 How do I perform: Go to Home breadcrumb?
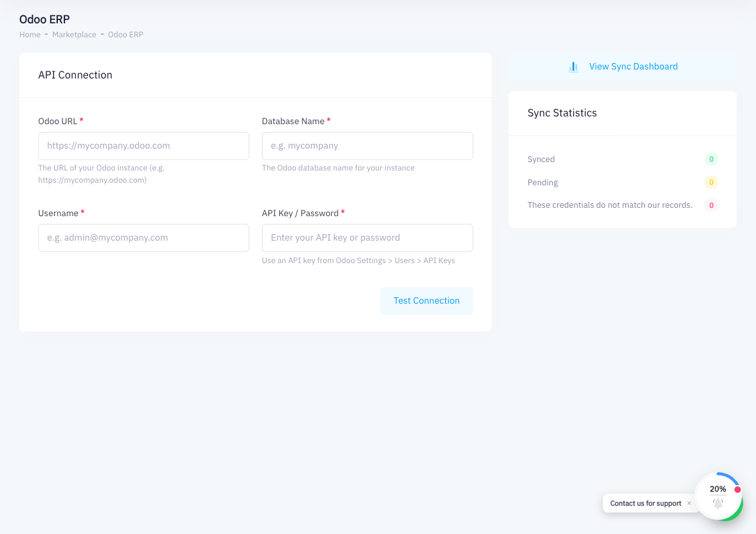(x=30, y=35)
